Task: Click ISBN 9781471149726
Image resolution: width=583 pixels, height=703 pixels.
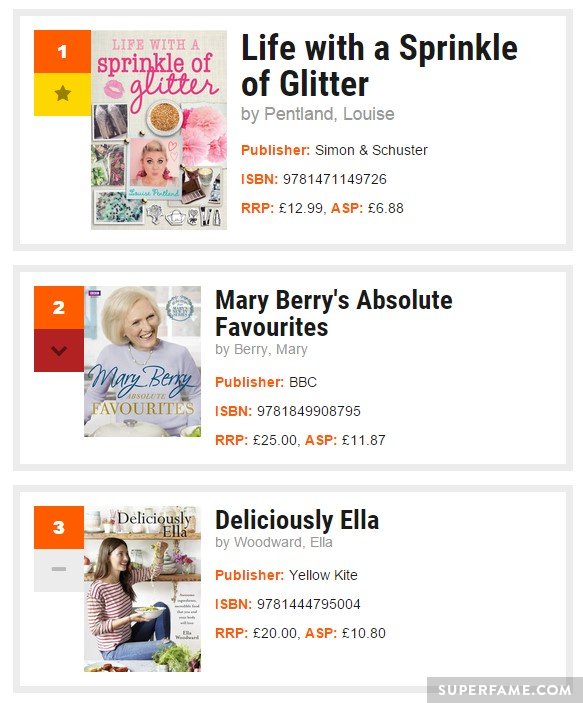Action: pos(335,179)
